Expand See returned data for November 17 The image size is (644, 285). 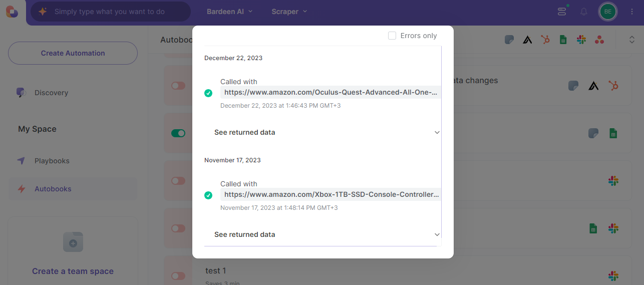tap(323, 234)
